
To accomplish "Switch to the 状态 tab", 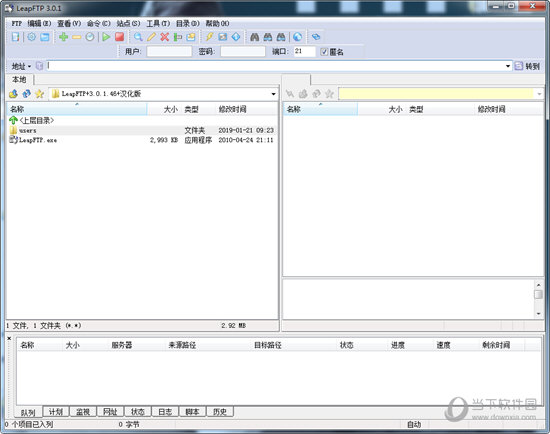I will click(x=138, y=412).
